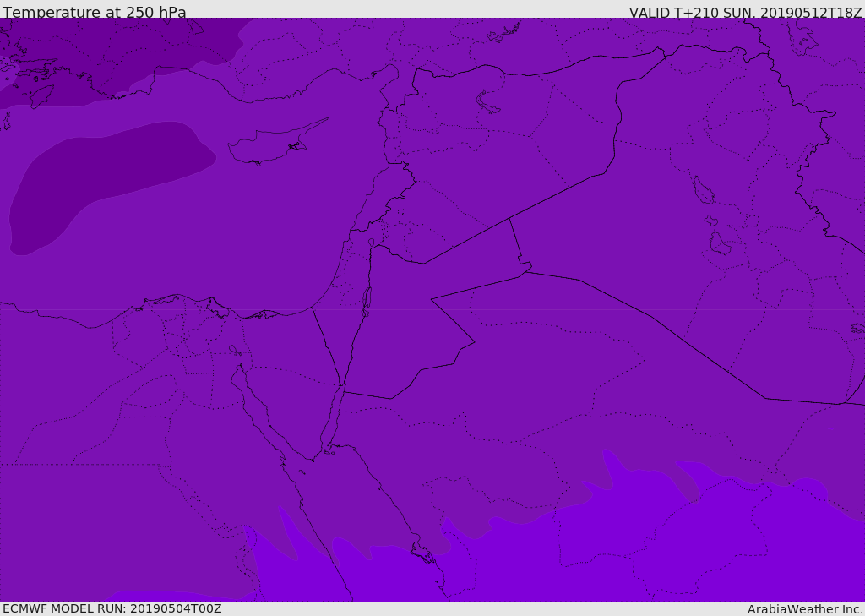Click the 'ECMWF MODEL RUN: 20190504T00Z' text

click(112, 608)
